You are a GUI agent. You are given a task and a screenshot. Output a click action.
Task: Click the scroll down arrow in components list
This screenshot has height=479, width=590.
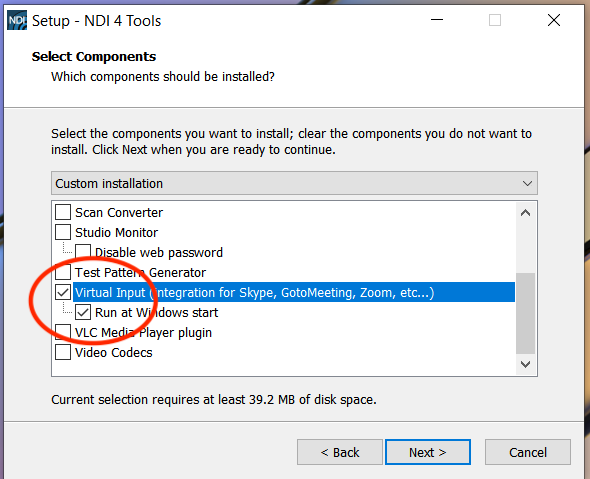click(x=526, y=364)
